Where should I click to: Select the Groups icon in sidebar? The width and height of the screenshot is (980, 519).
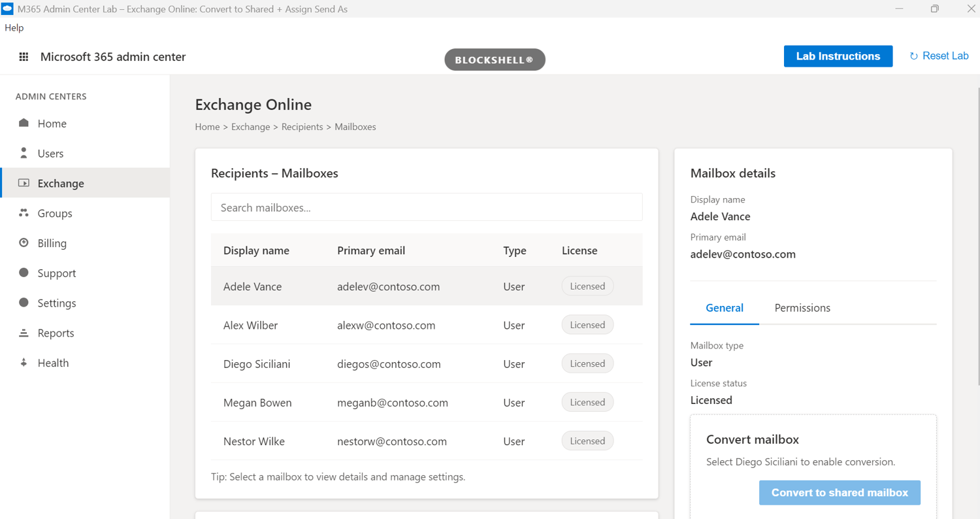pyautogui.click(x=24, y=213)
